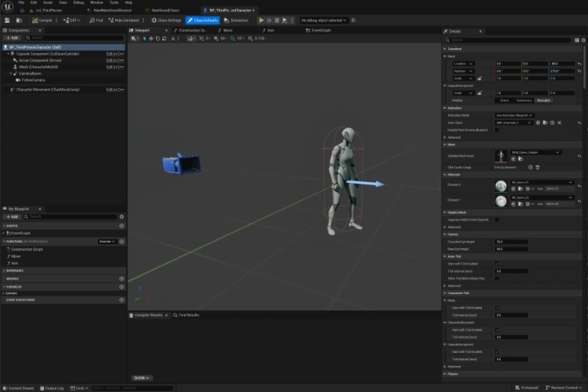Toggle Suppress Notify Event Dispatch checkbox
Image resolution: width=588 pixels, height=392 pixels.
click(497, 220)
